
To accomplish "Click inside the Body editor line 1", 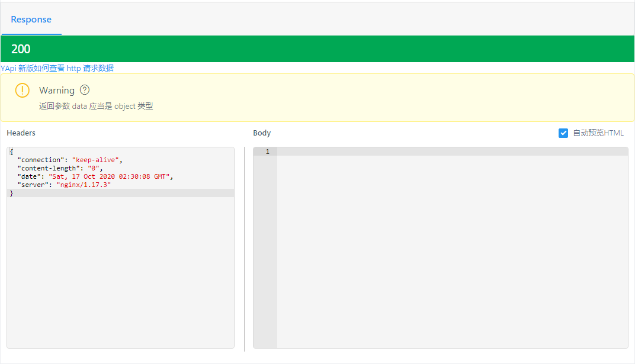I will tap(453, 152).
